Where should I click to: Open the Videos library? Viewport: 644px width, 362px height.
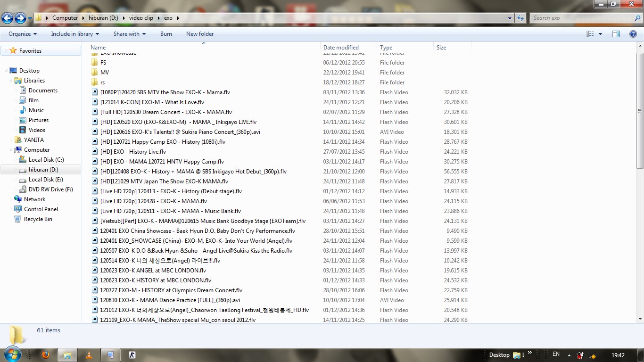click(37, 130)
